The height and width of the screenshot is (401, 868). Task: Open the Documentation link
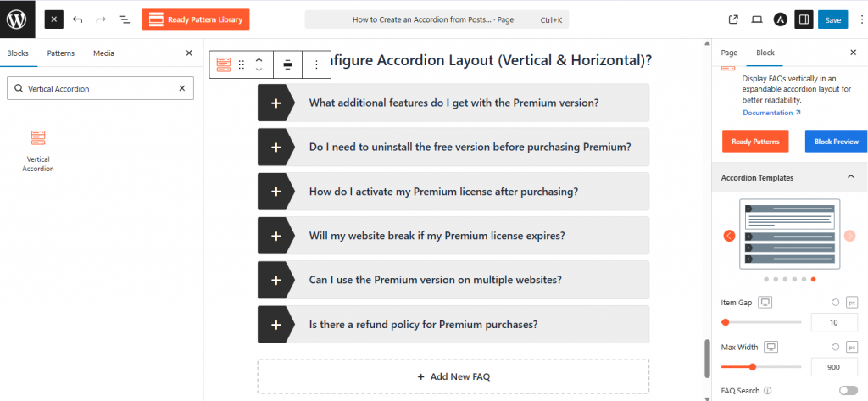(771, 113)
